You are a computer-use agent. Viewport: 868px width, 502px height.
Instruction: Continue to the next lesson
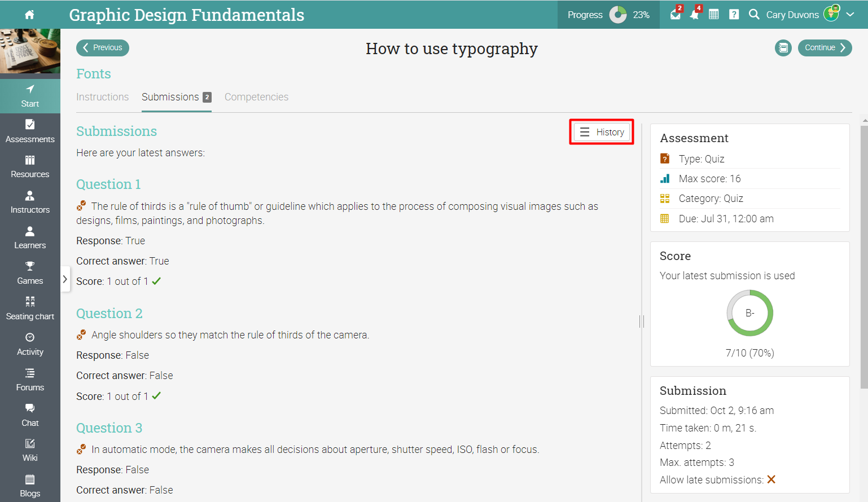tap(825, 47)
